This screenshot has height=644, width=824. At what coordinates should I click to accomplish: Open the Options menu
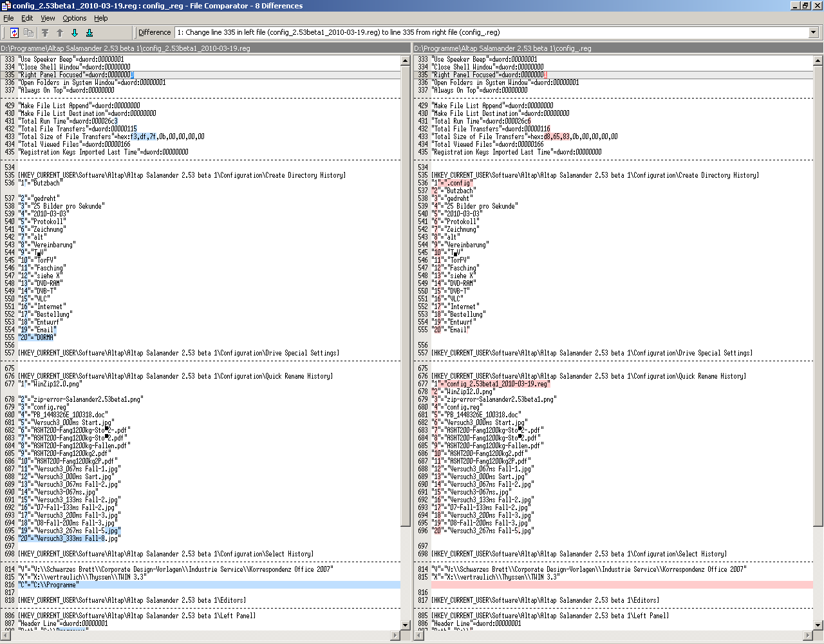[75, 18]
